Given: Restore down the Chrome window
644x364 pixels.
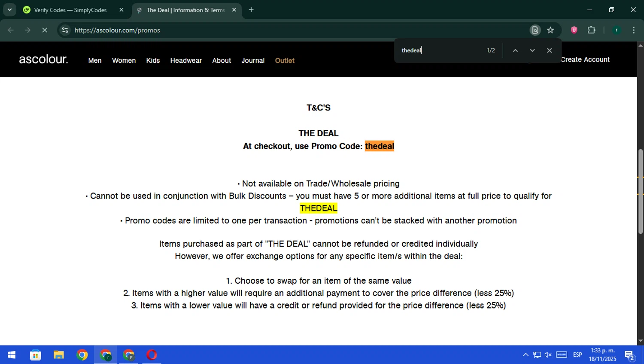Looking at the screenshot, I should pos(611,10).
